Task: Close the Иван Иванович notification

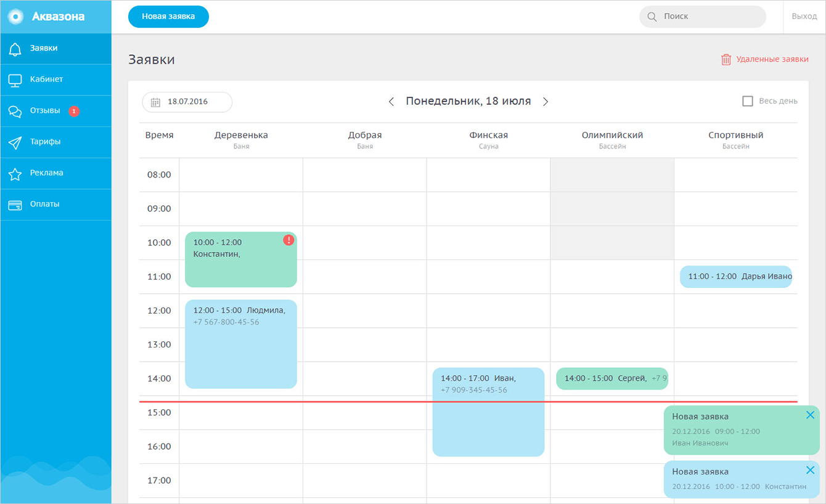Action: click(810, 415)
